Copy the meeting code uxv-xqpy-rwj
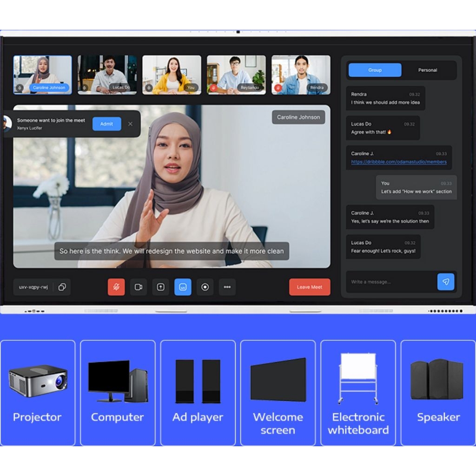The height and width of the screenshot is (476, 476). click(62, 287)
